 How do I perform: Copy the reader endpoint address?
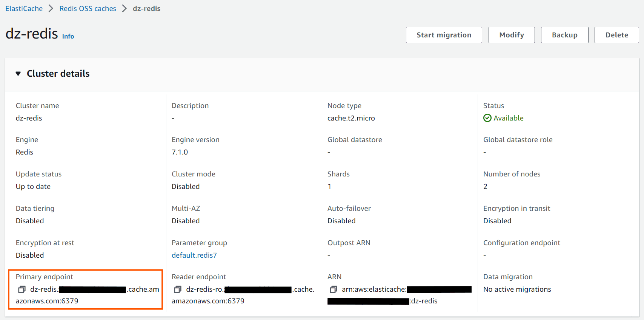point(178,289)
